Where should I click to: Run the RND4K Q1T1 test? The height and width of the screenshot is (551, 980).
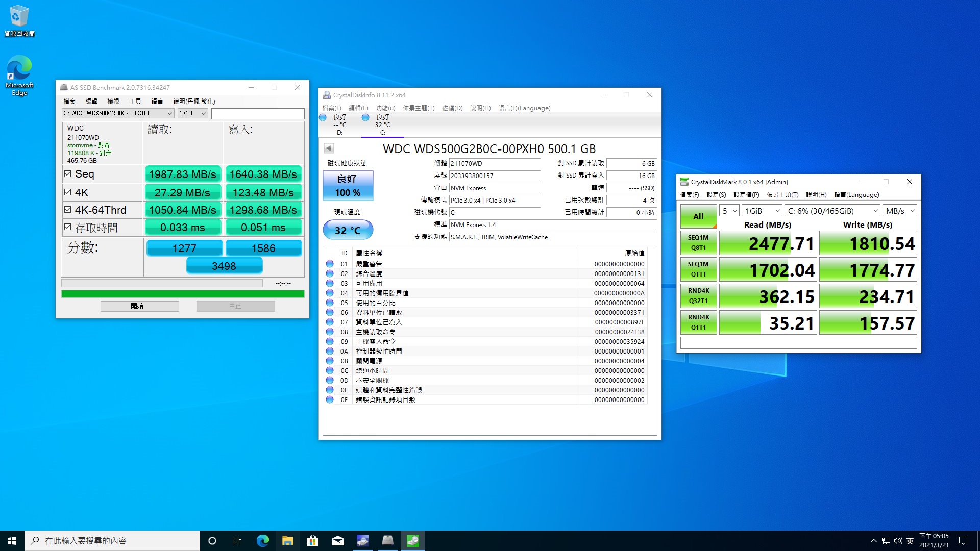[x=698, y=322]
